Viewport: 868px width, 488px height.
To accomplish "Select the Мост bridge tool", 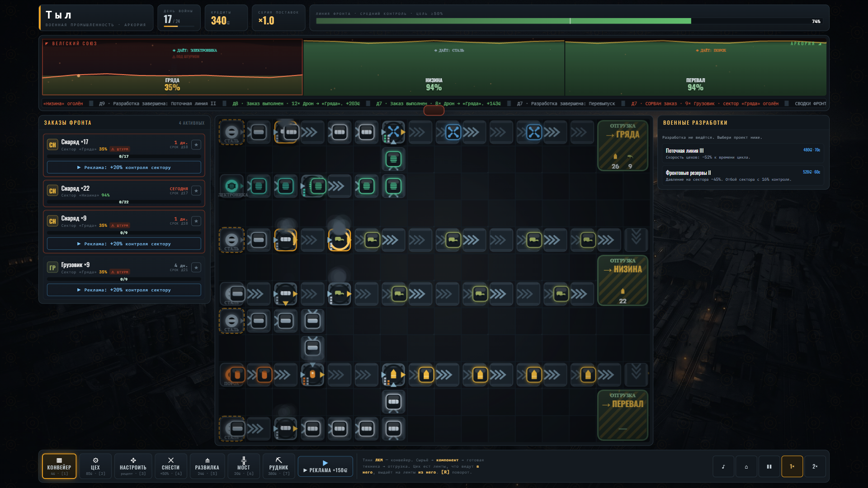I will pyautogui.click(x=244, y=466).
